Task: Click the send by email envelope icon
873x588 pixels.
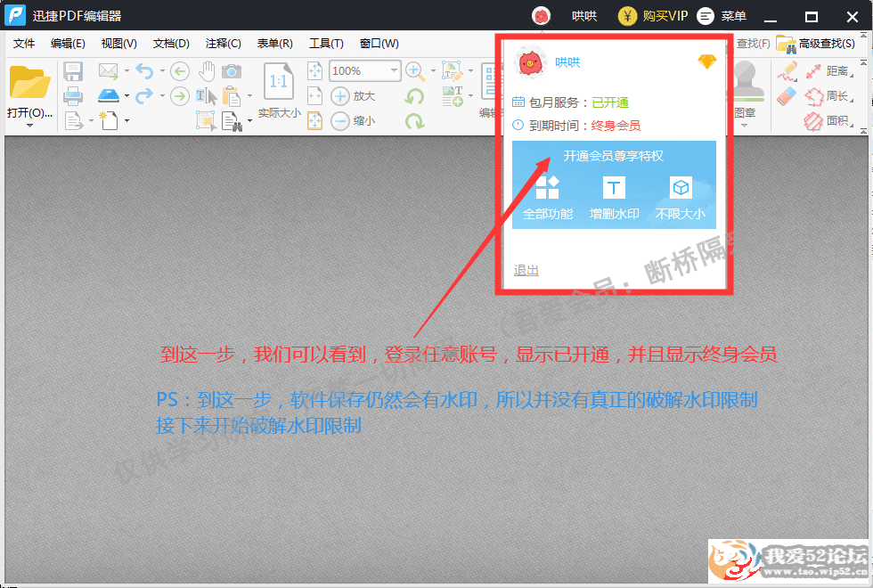Action: pos(108,71)
